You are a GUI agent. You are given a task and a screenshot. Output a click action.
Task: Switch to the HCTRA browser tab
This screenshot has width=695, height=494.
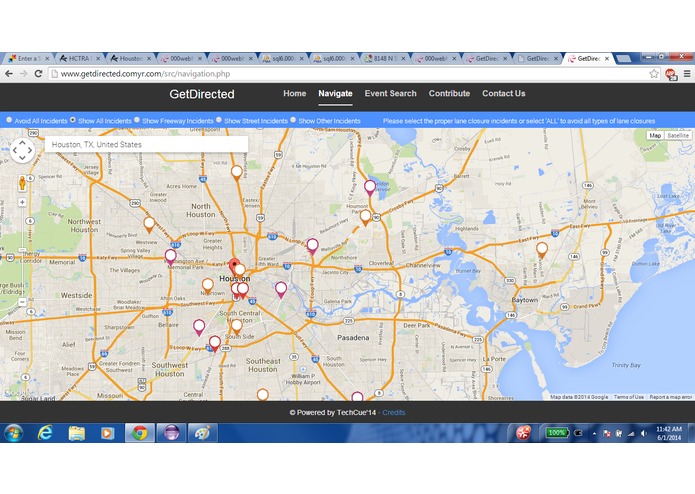[79, 58]
